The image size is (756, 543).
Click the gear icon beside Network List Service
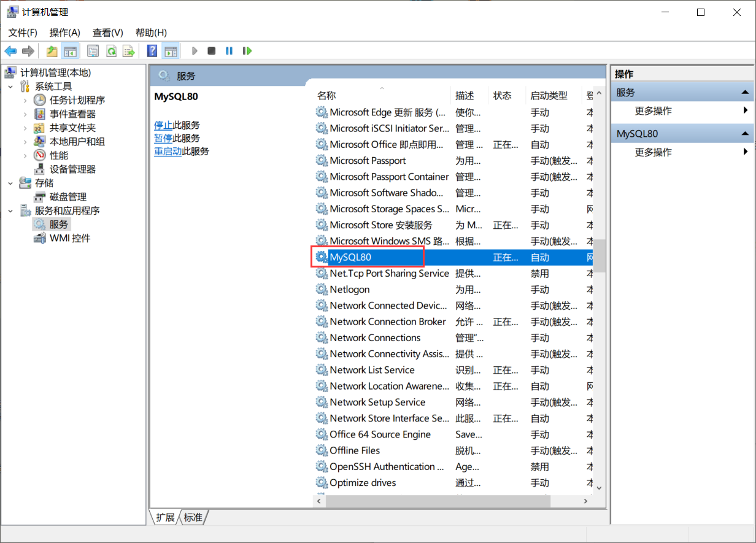click(x=322, y=370)
